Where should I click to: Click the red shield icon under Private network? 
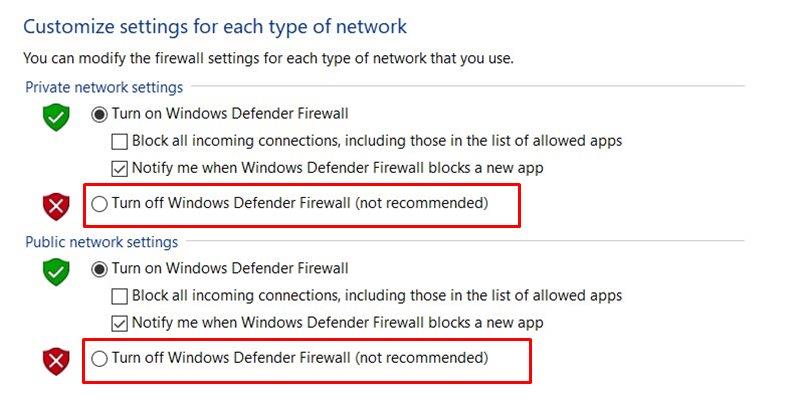tap(56, 207)
